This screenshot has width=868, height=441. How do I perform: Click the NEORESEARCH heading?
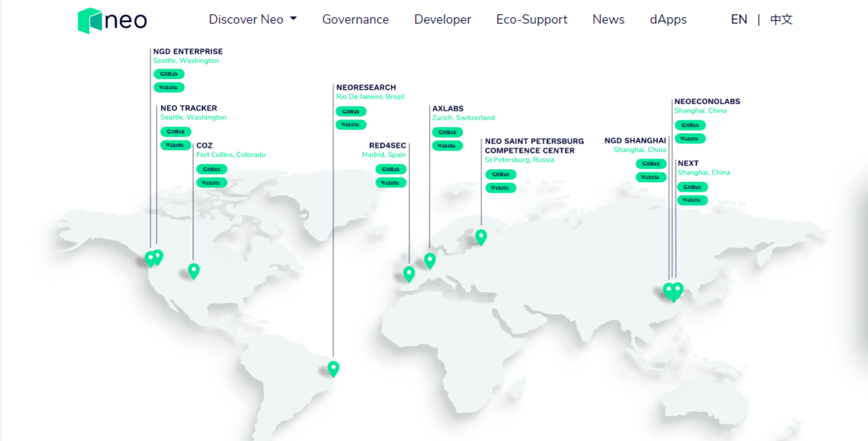(366, 88)
